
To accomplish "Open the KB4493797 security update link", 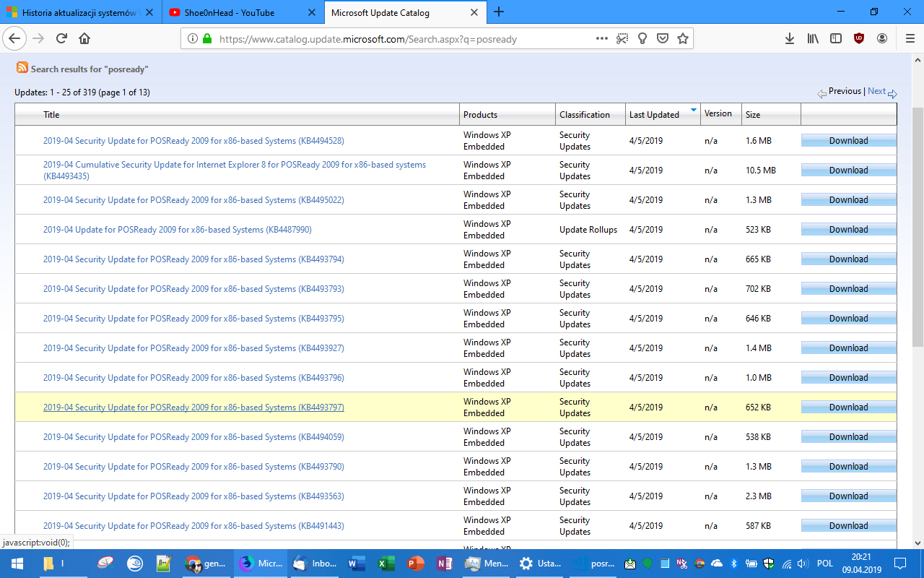I will pyautogui.click(x=193, y=407).
